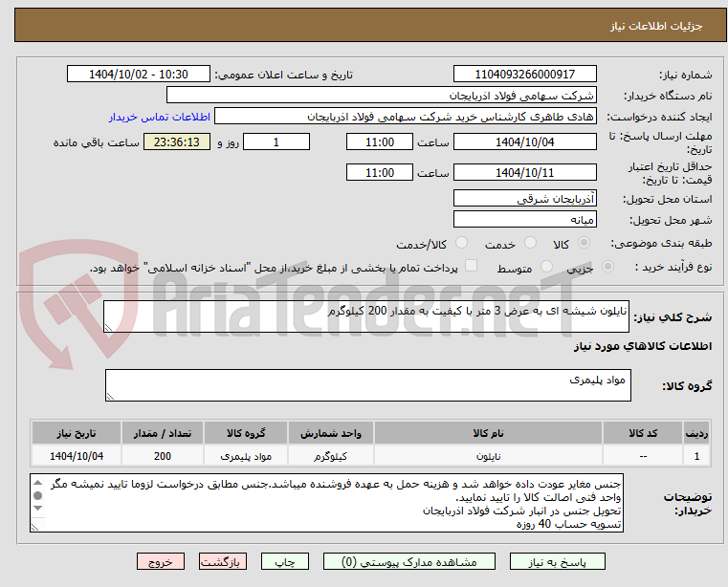Click the ایجاد کننده درخواست field

[406, 117]
